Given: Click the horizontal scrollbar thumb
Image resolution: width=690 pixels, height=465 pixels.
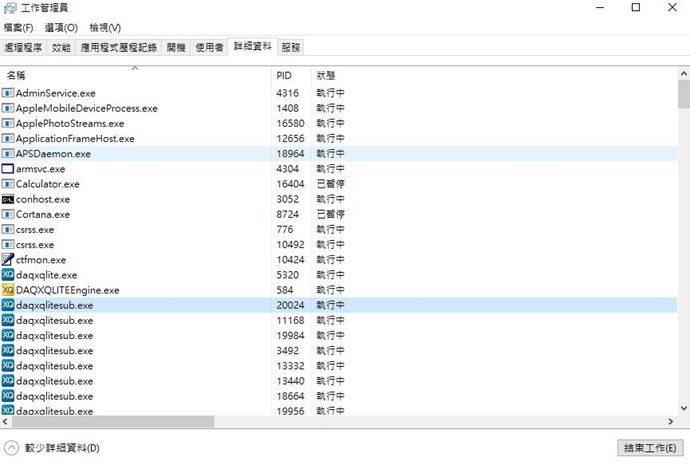Looking at the screenshot, I should tap(113, 421).
